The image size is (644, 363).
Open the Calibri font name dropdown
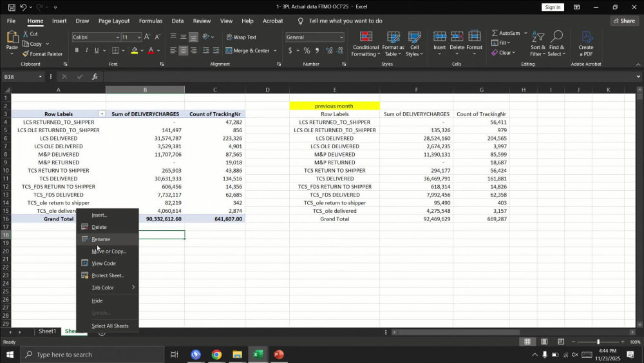(x=117, y=37)
